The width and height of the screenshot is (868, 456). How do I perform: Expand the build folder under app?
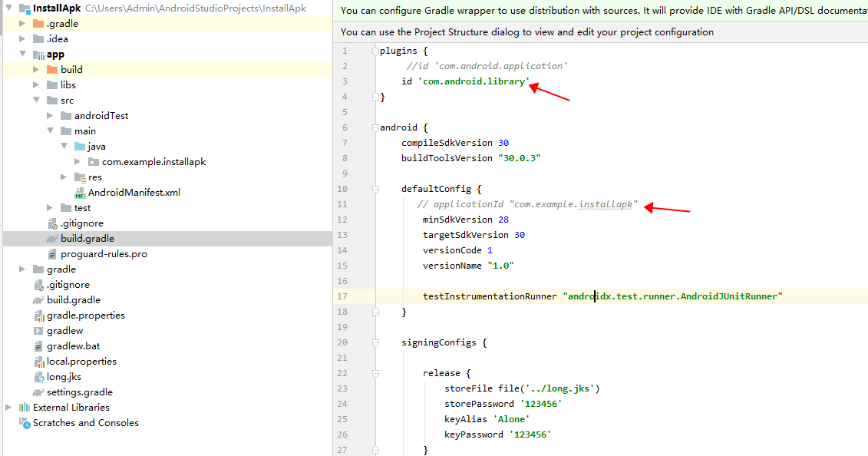tap(36, 69)
